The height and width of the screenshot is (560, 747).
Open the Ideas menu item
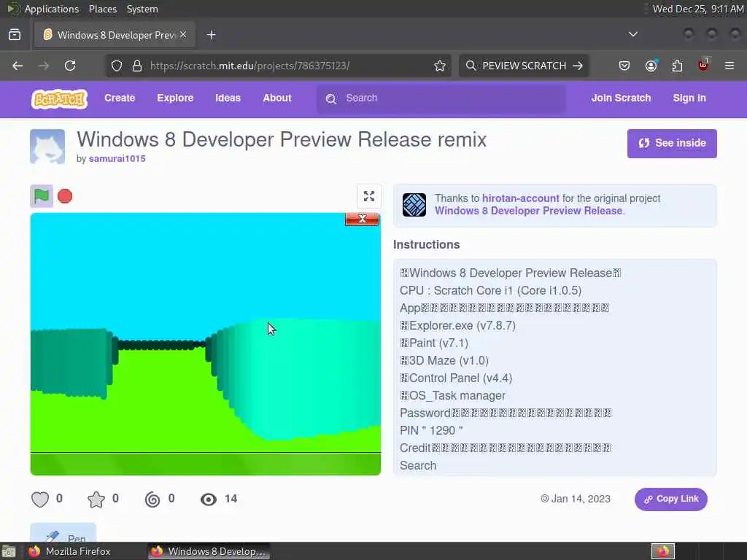click(x=228, y=98)
